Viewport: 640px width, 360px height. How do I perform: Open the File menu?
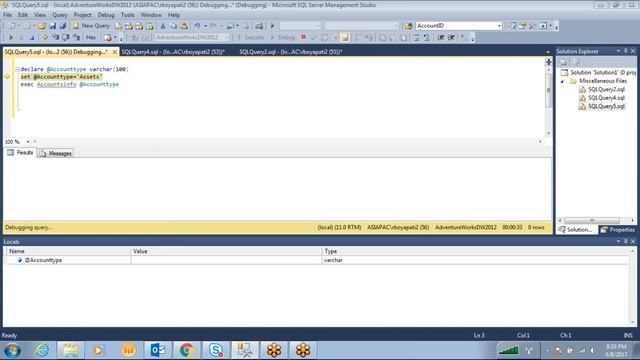click(x=7, y=15)
